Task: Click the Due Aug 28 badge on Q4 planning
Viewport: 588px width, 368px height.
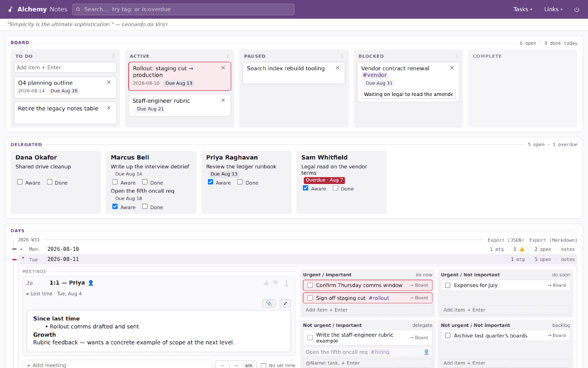Action: click(x=64, y=91)
